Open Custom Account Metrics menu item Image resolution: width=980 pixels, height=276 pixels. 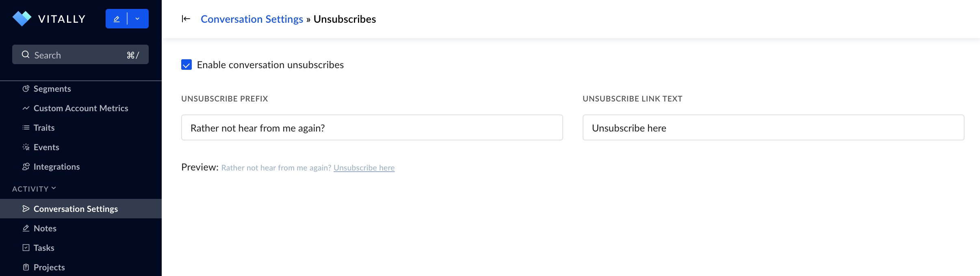pyautogui.click(x=81, y=108)
